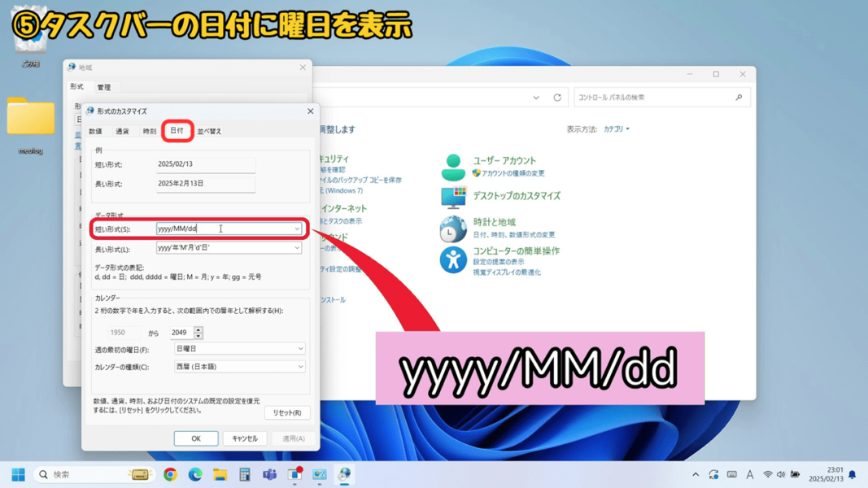Click the volume speaker icon
The image size is (868, 488).
pyautogui.click(x=781, y=473)
